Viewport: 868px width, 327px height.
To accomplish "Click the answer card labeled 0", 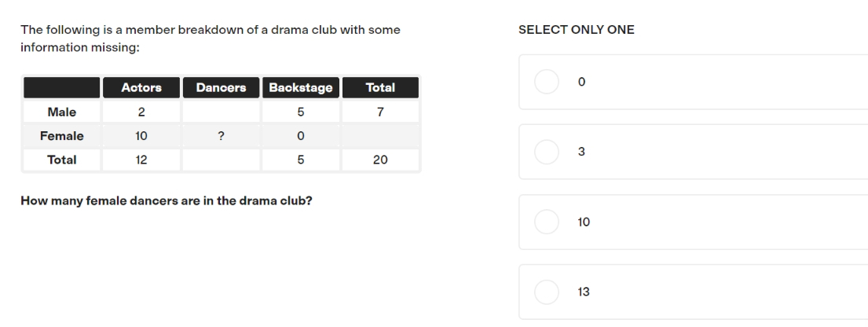I will point(693,82).
